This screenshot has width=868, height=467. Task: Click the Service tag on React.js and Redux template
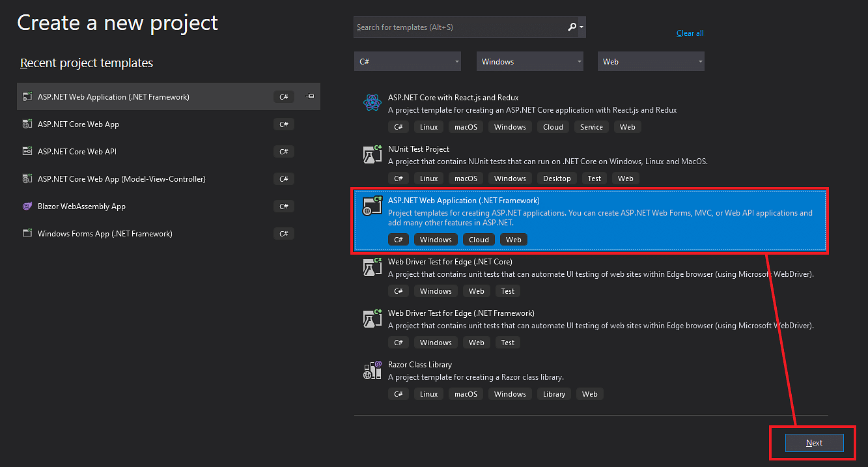coord(591,127)
